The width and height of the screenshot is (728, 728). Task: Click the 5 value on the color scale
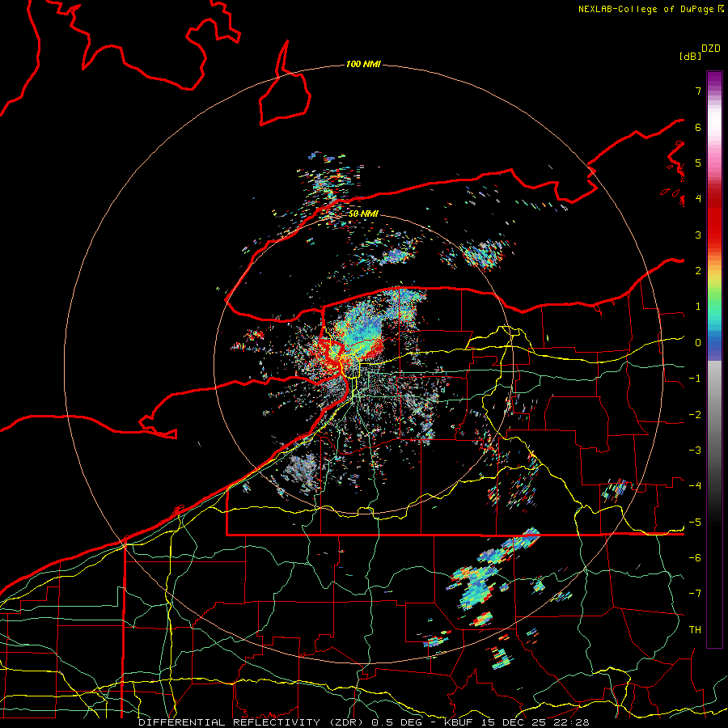(698, 163)
